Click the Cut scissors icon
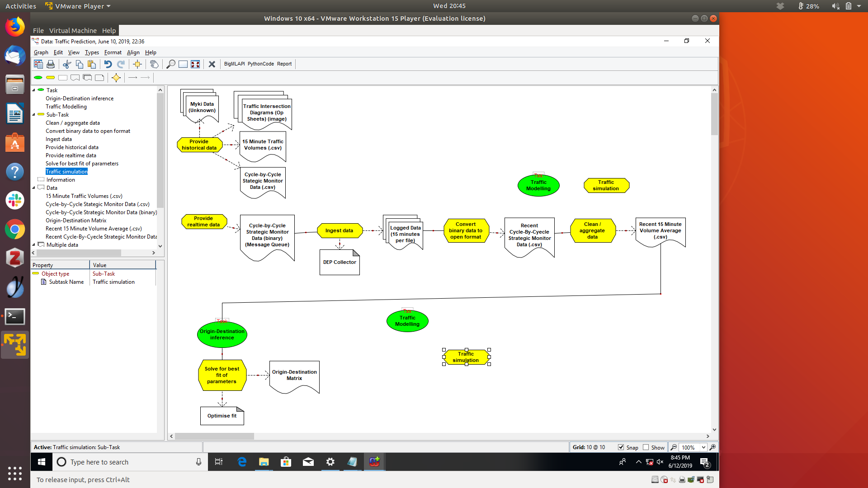The image size is (868, 488). (x=67, y=64)
